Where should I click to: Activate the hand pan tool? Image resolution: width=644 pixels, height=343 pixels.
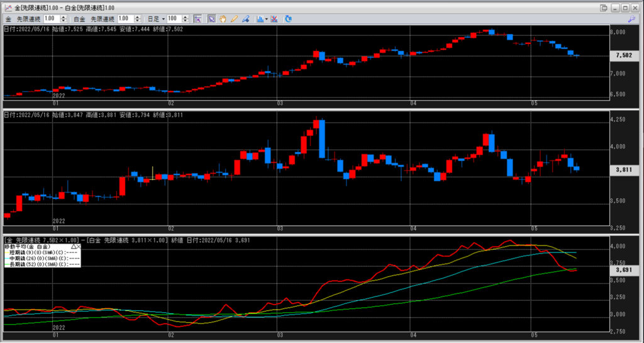[223, 19]
